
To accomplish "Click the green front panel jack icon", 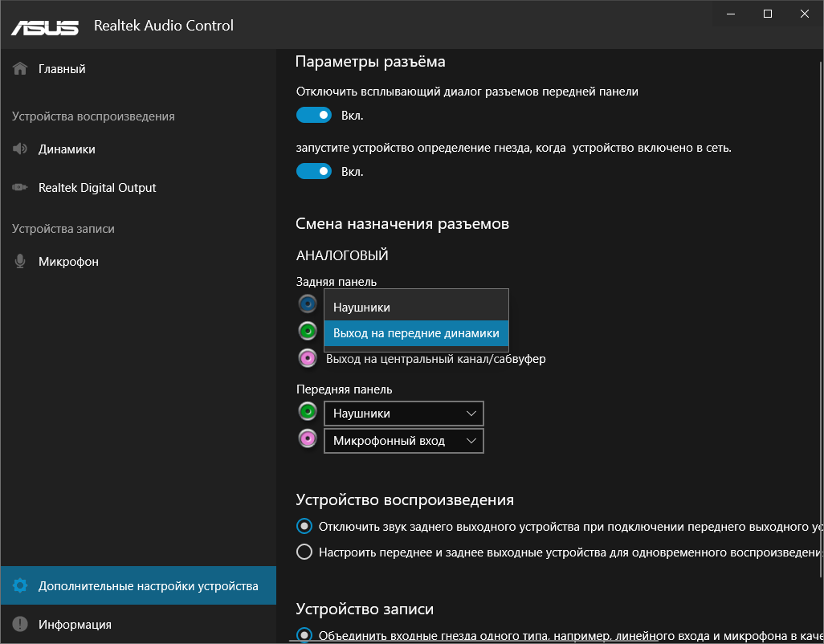I will (x=308, y=413).
